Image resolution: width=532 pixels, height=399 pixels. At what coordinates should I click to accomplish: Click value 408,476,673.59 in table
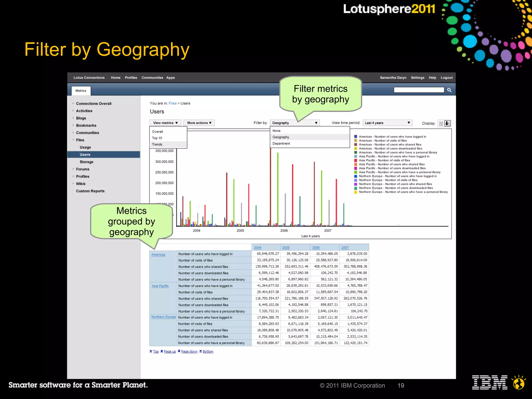326,267
